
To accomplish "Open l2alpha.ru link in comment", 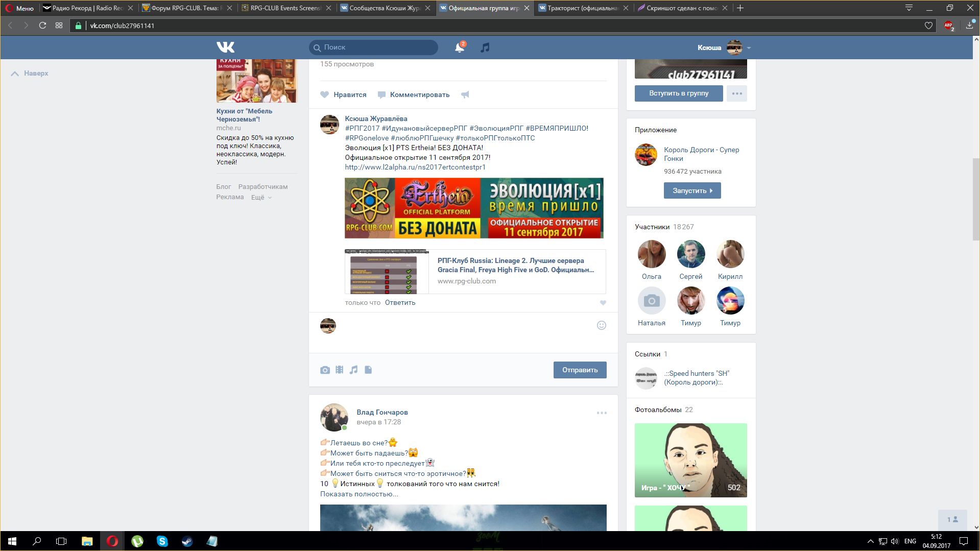I will pos(415,167).
